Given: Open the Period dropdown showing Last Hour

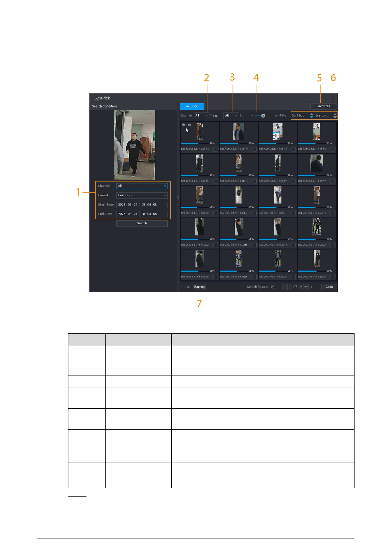Looking at the screenshot, I should pyautogui.click(x=142, y=195).
